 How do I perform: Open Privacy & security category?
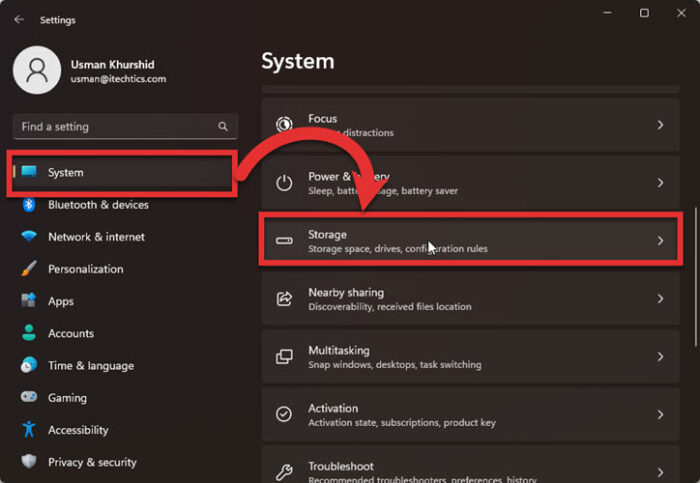123,462
